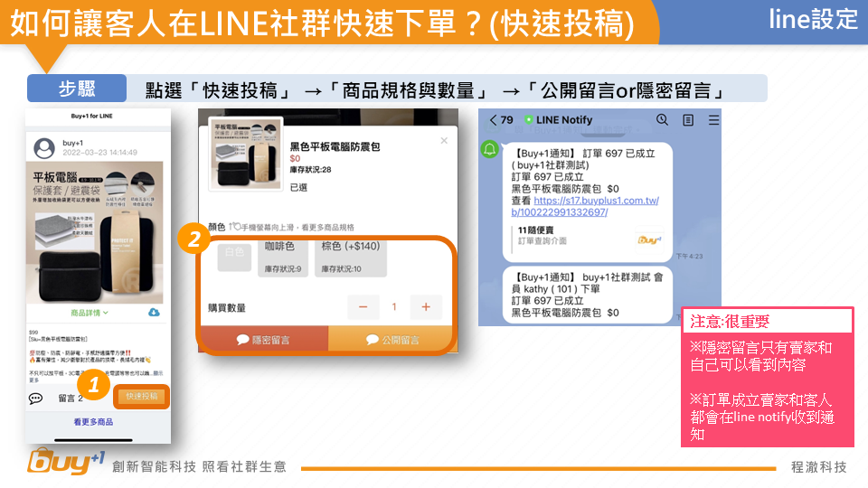Open the LINE chat notes icon
Viewport: 868px width, 488px height.
[688, 120]
